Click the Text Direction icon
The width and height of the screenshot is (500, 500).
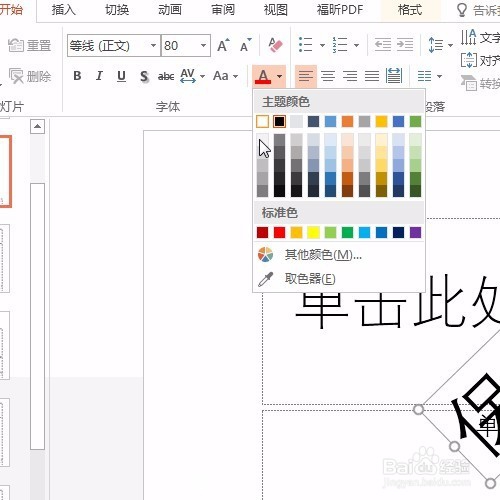(468, 37)
